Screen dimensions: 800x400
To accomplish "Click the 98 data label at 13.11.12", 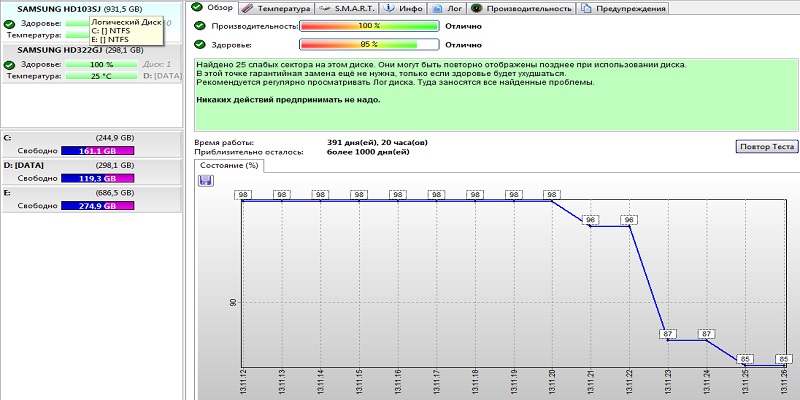I will [243, 194].
